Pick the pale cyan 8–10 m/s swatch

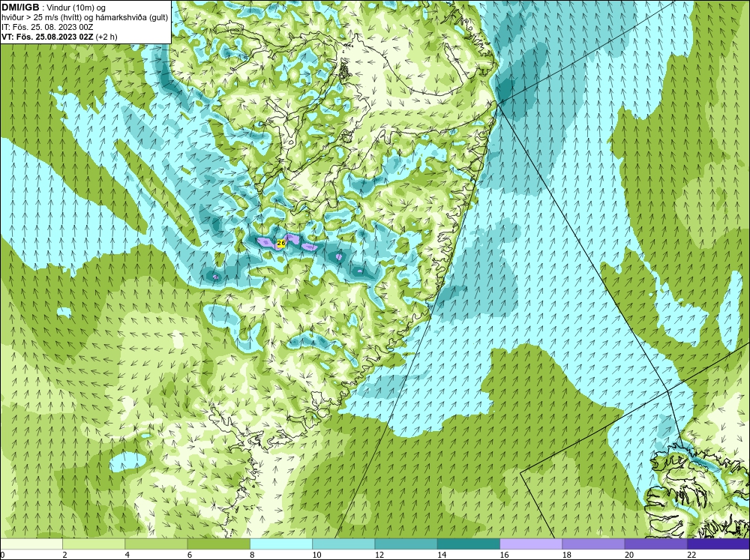pyautogui.click(x=281, y=544)
